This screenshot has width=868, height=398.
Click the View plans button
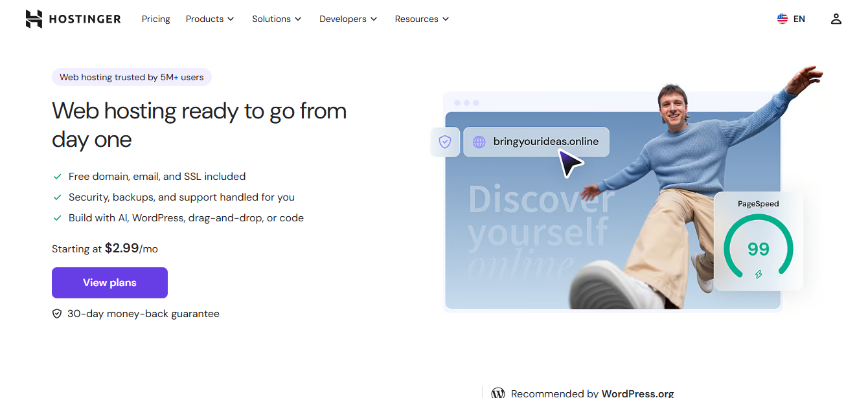tap(109, 283)
